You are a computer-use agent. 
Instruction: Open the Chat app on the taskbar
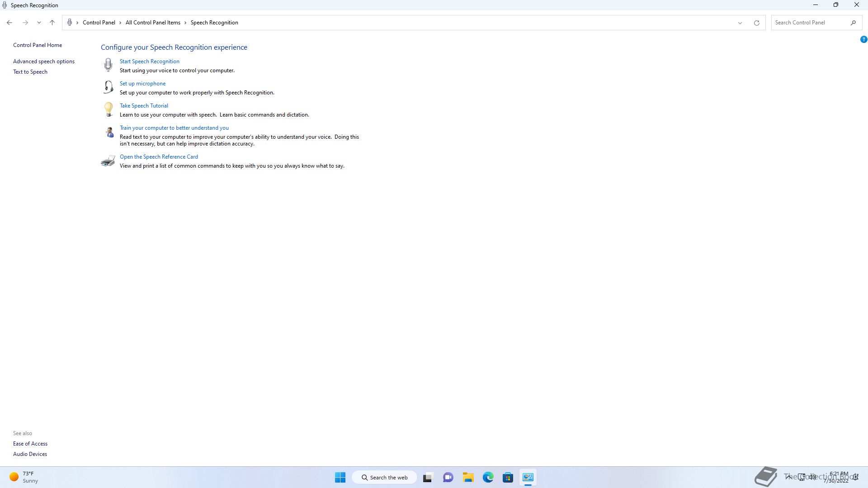pos(448,477)
